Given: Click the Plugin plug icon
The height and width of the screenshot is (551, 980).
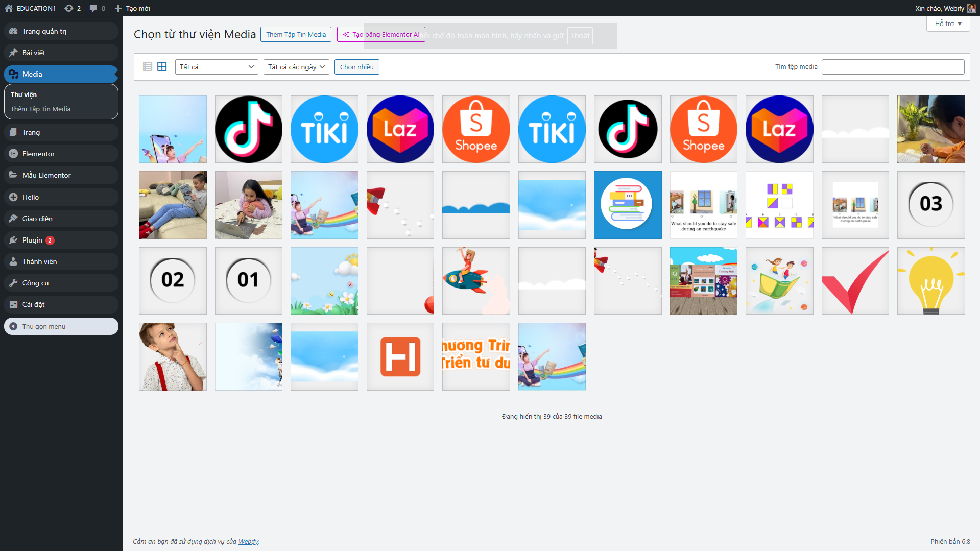Looking at the screenshot, I should (x=13, y=240).
